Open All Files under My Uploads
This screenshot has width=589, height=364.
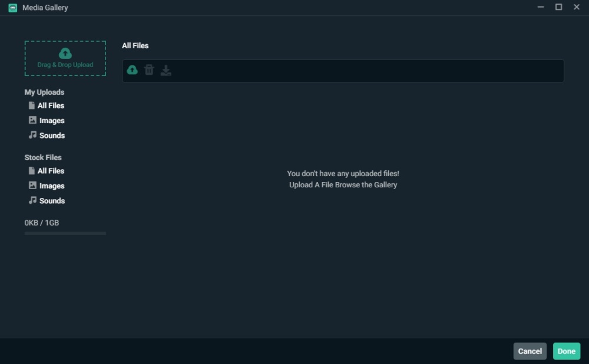(47, 105)
